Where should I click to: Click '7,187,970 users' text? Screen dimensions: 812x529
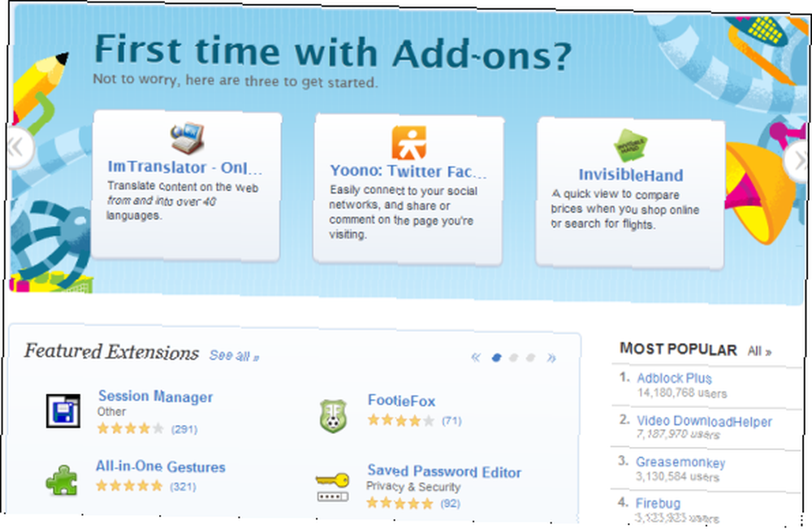[678, 434]
